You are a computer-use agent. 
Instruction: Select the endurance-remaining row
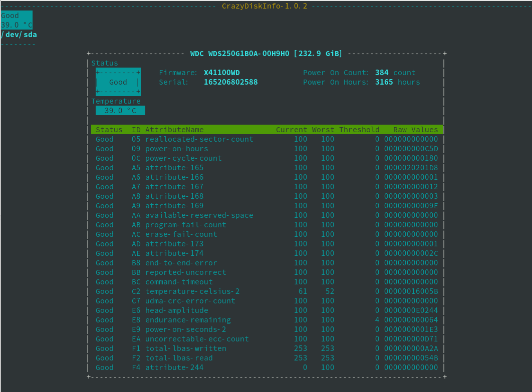[267, 319]
